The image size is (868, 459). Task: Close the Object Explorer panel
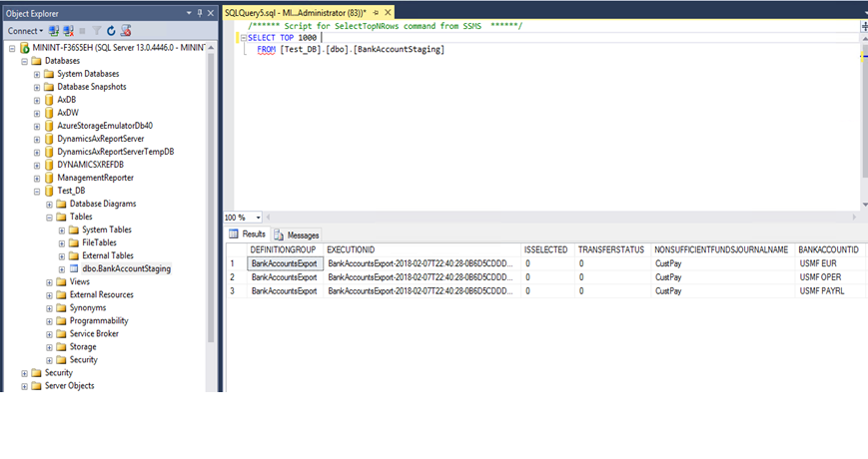[x=211, y=13]
